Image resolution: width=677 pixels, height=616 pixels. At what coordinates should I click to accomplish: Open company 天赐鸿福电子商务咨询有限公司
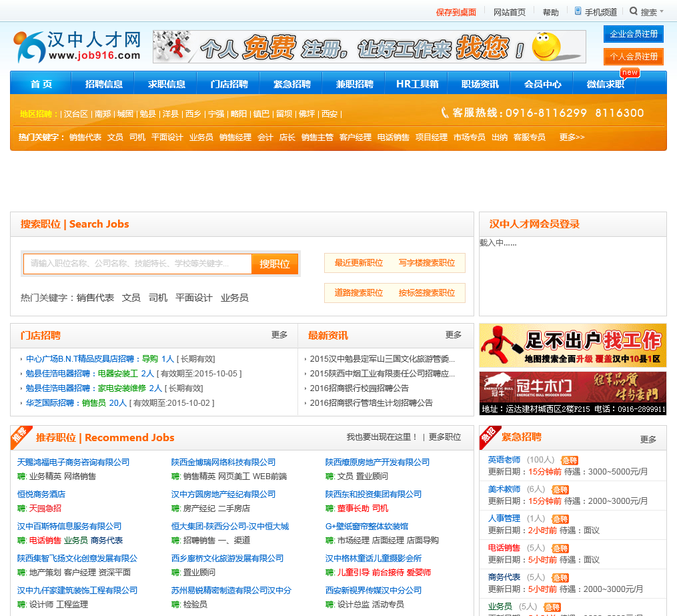coord(73,463)
